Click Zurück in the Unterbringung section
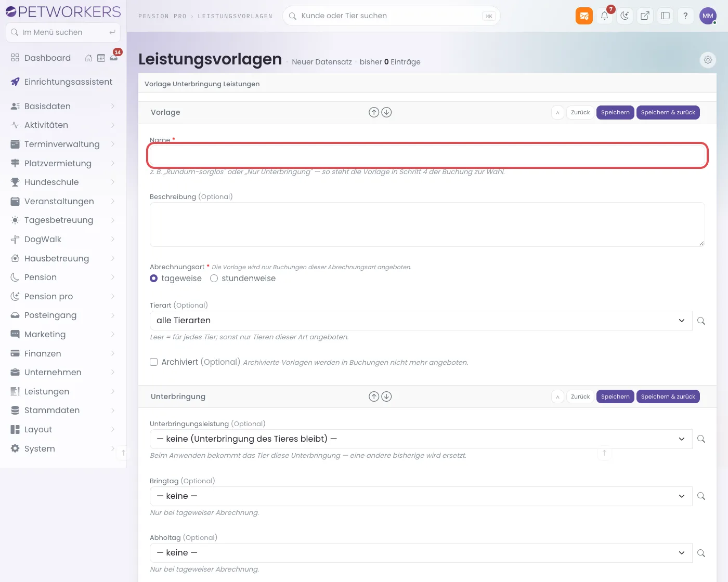 click(580, 396)
